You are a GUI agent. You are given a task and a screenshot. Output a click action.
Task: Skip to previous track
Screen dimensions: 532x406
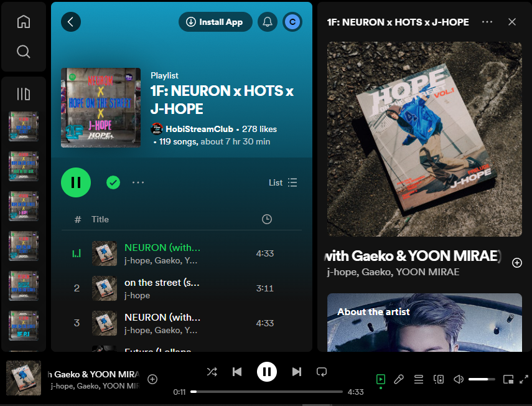tap(237, 372)
